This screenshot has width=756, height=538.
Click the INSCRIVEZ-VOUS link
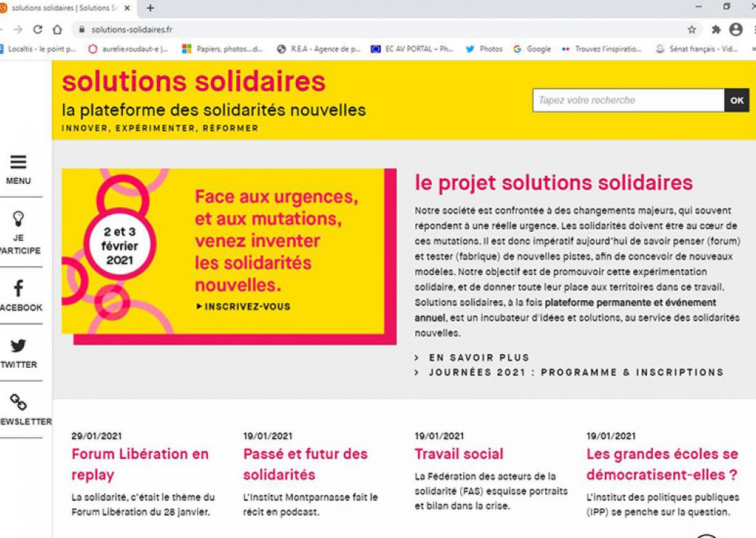244,307
